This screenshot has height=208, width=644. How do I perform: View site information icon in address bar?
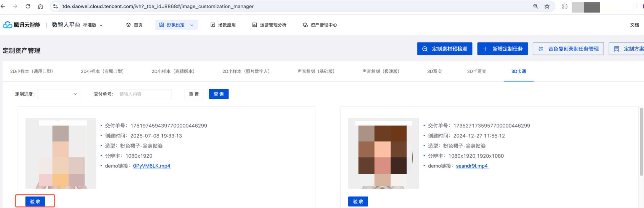55,6
